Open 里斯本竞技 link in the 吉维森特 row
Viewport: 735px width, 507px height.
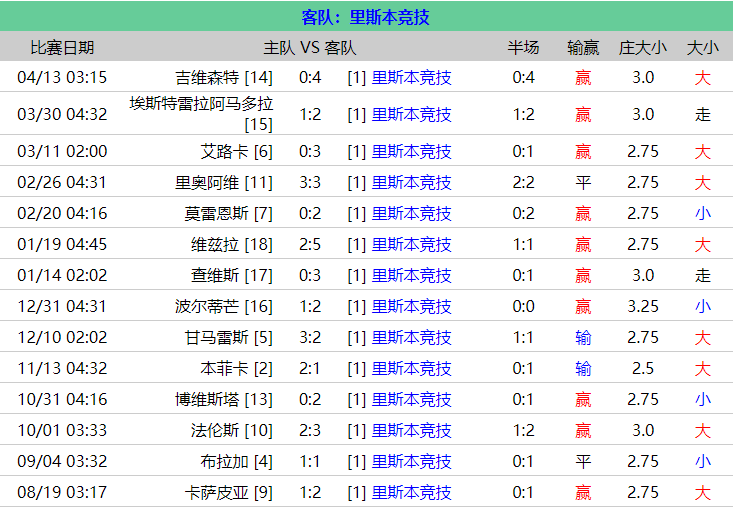[x=411, y=77]
